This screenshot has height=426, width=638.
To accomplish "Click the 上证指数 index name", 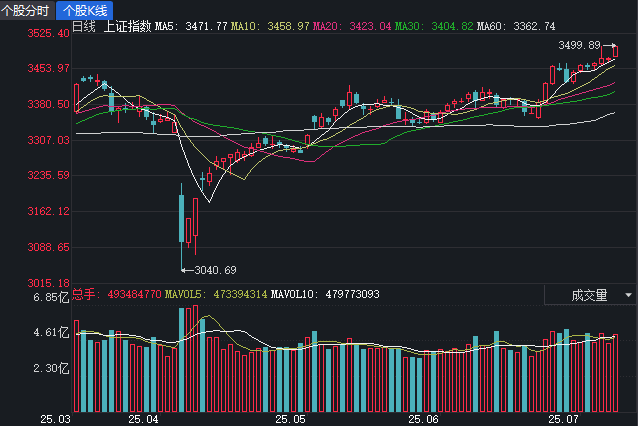I will [x=127, y=26].
